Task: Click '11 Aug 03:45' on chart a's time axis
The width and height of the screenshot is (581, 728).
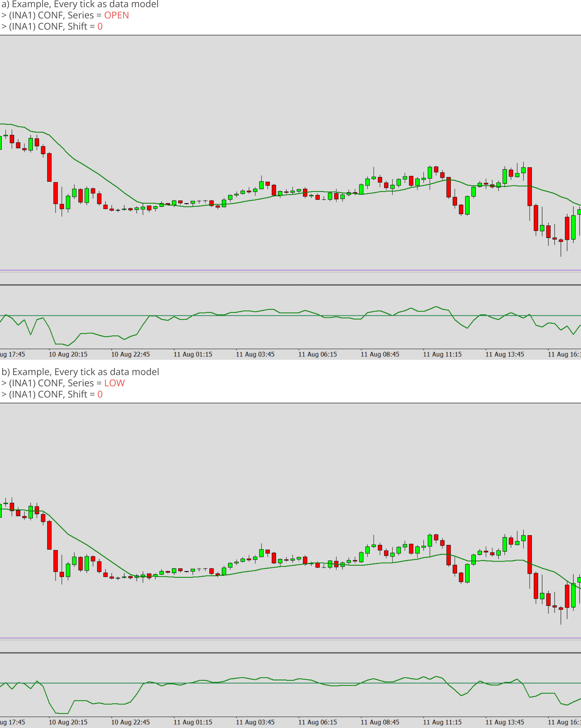Action: tap(255, 354)
